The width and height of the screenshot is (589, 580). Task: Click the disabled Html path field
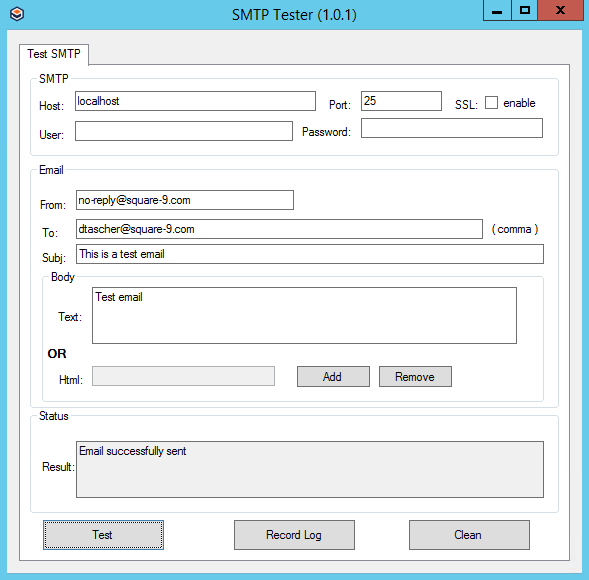(183, 376)
